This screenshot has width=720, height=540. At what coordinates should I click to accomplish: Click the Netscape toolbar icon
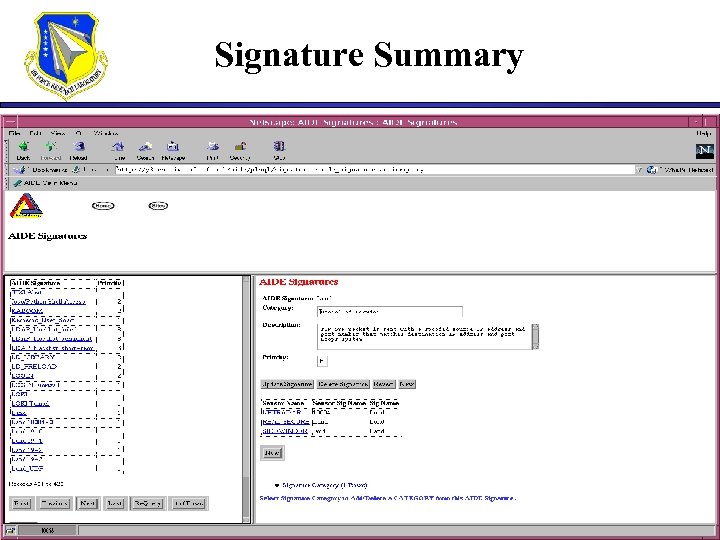[x=173, y=146]
